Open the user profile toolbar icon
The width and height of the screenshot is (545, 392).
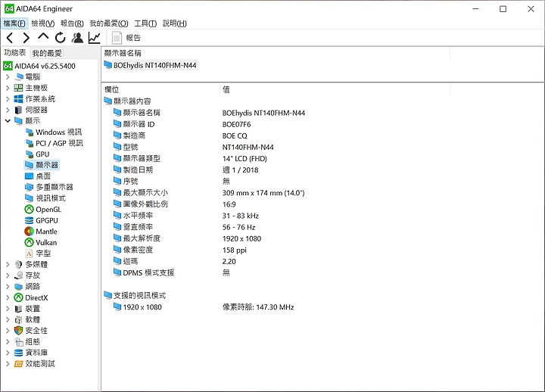pyautogui.click(x=77, y=38)
